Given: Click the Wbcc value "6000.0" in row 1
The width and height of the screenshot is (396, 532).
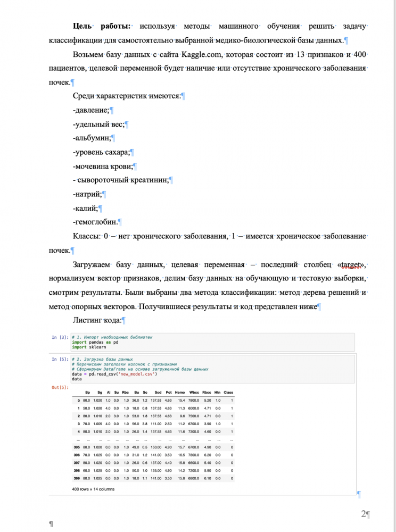Looking at the screenshot, I should click(x=194, y=408).
